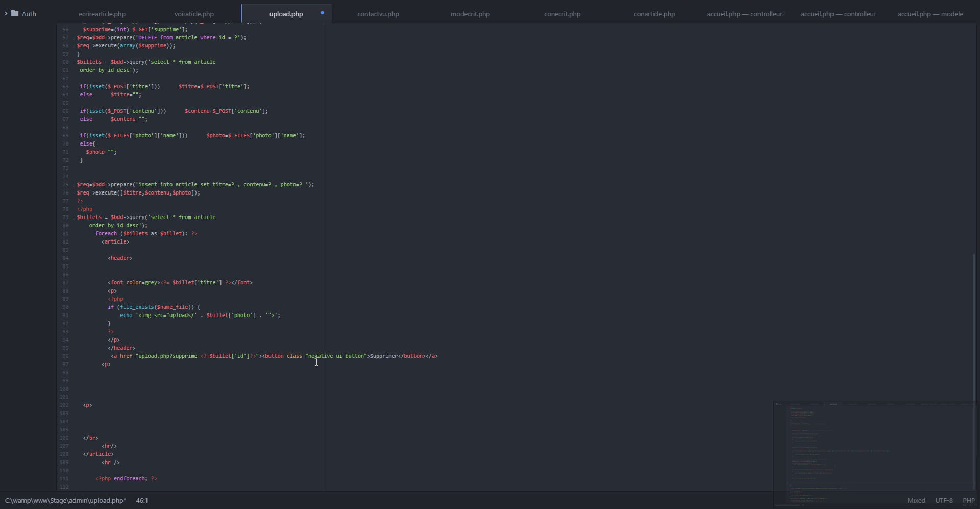This screenshot has width=980, height=509.
Task: Place cursor on 'DELETE from article' line
Action: (161, 37)
